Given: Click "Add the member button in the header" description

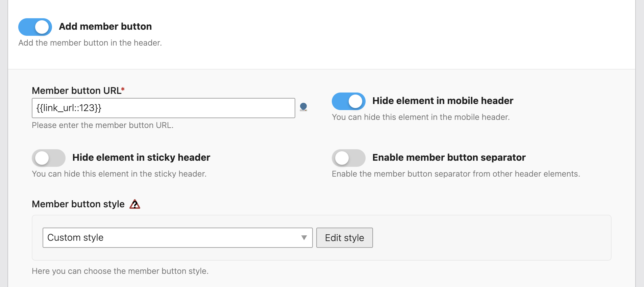Looking at the screenshot, I should pos(90,43).
